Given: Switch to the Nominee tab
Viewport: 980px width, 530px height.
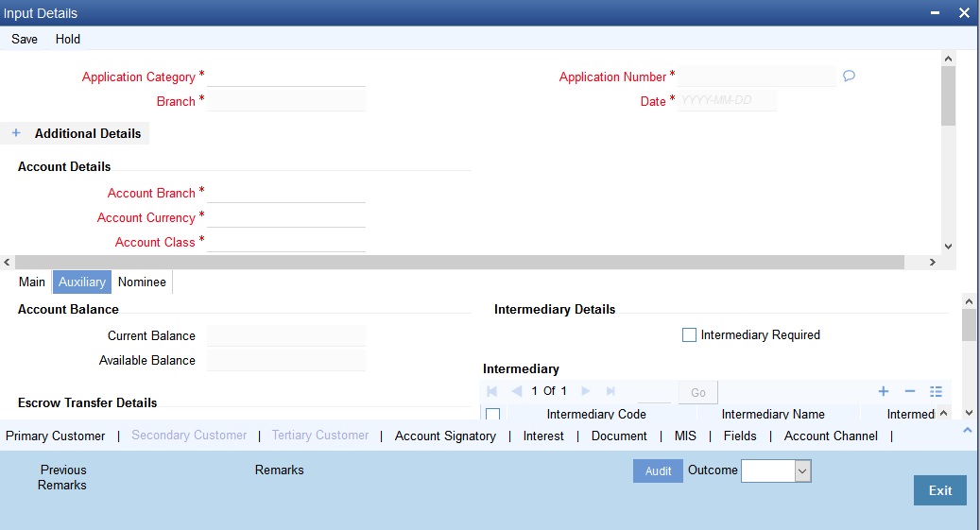Looking at the screenshot, I should tap(142, 282).
